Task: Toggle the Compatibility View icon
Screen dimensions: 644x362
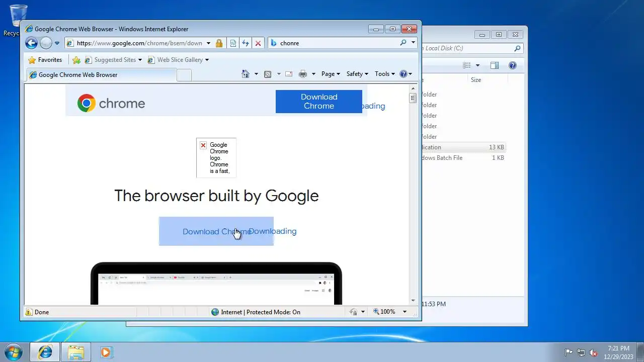Action: click(x=233, y=43)
